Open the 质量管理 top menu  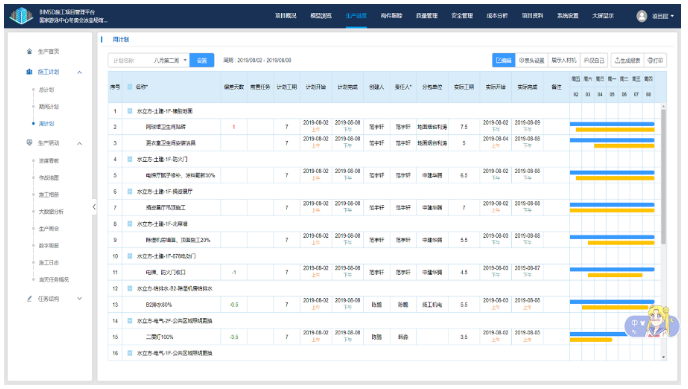pyautogui.click(x=426, y=16)
